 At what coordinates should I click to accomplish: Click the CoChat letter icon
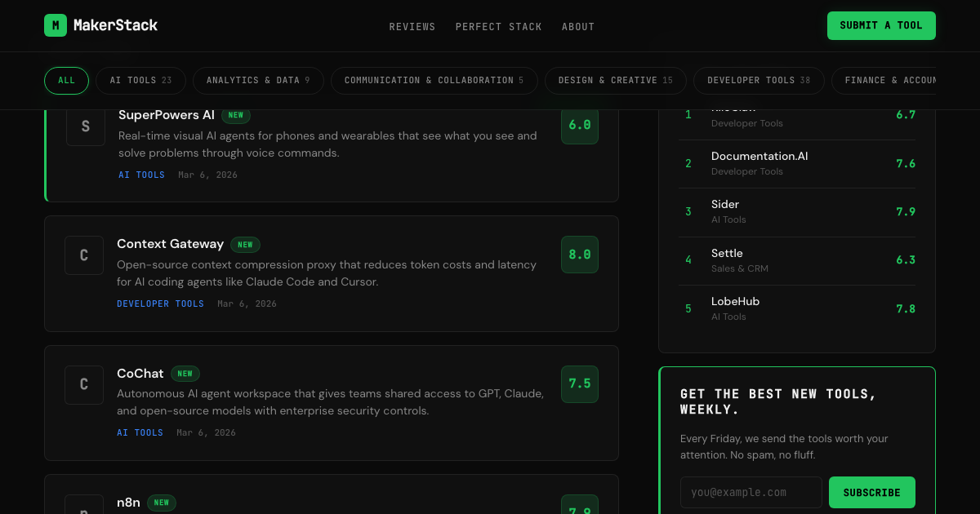point(84,384)
